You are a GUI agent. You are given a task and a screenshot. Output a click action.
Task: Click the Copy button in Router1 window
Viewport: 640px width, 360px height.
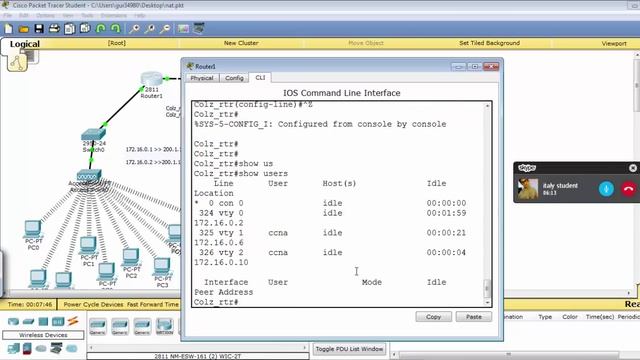[433, 317]
